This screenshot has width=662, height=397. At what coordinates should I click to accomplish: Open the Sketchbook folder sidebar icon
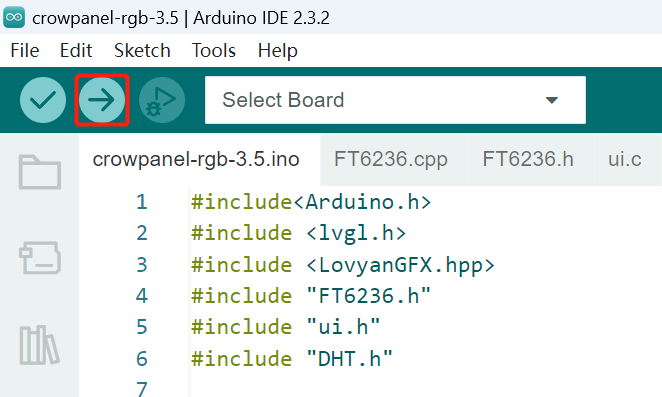40,172
